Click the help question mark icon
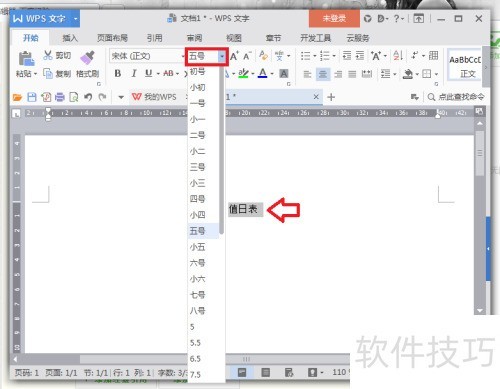The height and width of the screenshot is (389, 500). (x=396, y=18)
